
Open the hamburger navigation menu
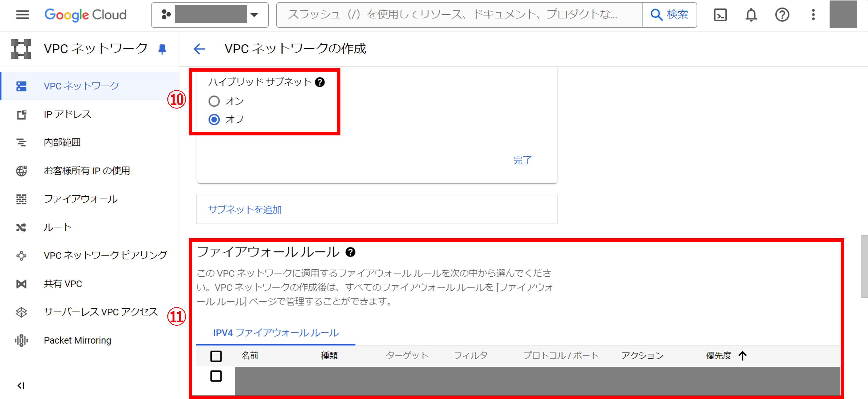click(22, 15)
